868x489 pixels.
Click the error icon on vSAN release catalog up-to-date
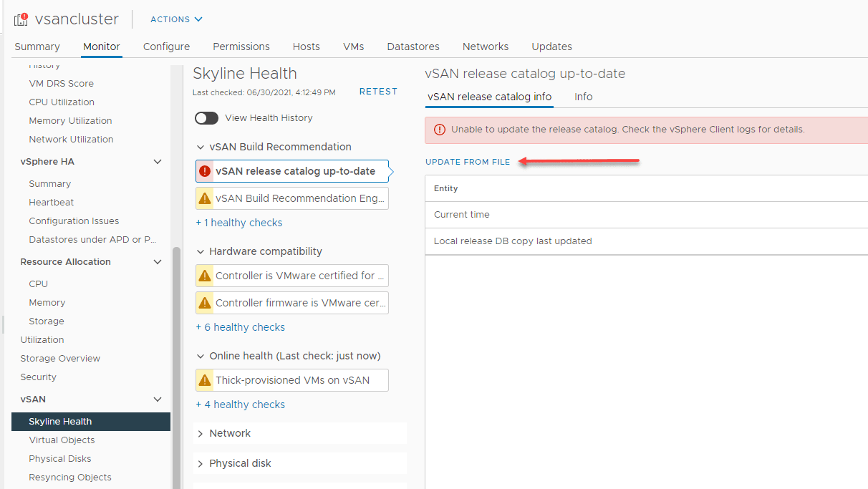click(x=206, y=171)
